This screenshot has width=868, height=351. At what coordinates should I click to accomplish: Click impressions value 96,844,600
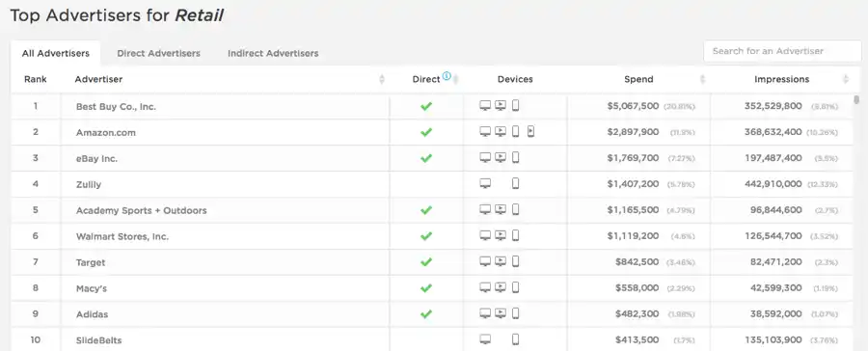pyautogui.click(x=775, y=210)
